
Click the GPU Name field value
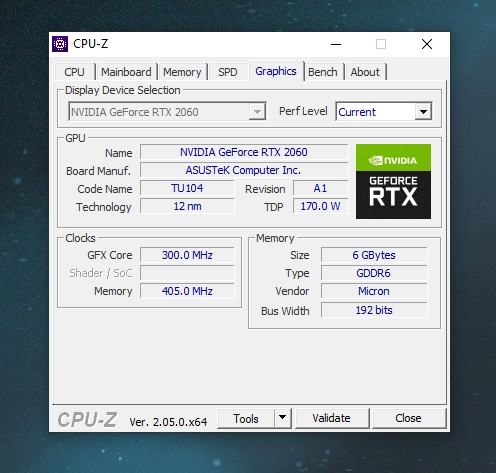(244, 152)
